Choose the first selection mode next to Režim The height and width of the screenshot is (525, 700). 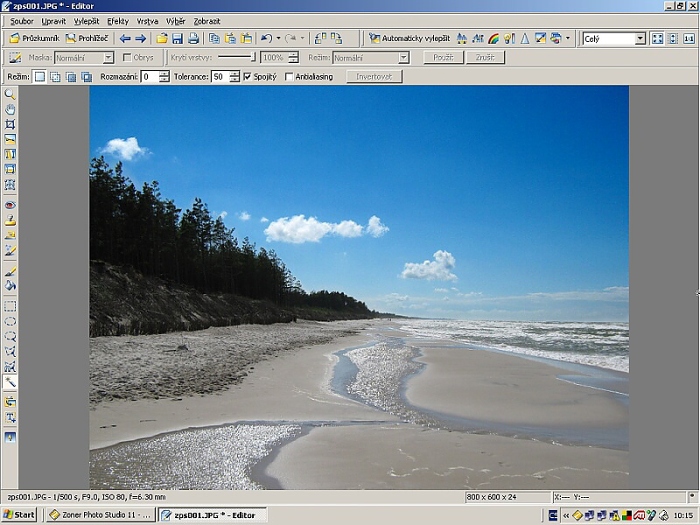coord(40,77)
